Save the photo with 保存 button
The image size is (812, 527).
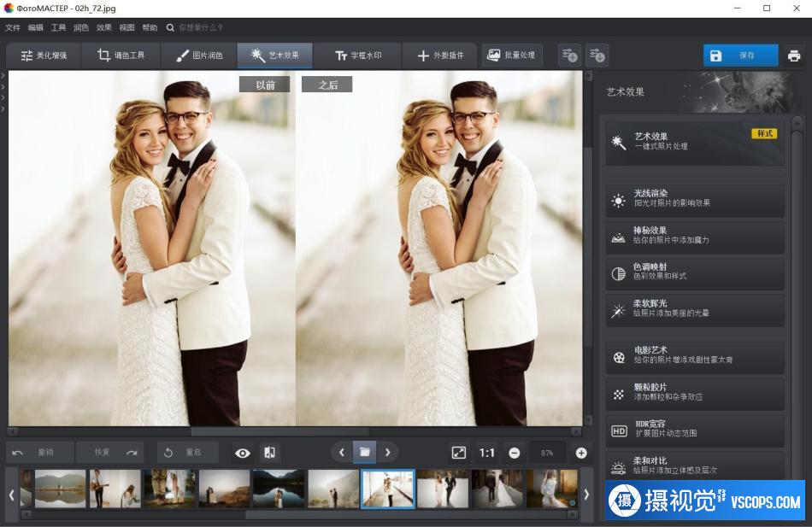click(740, 56)
